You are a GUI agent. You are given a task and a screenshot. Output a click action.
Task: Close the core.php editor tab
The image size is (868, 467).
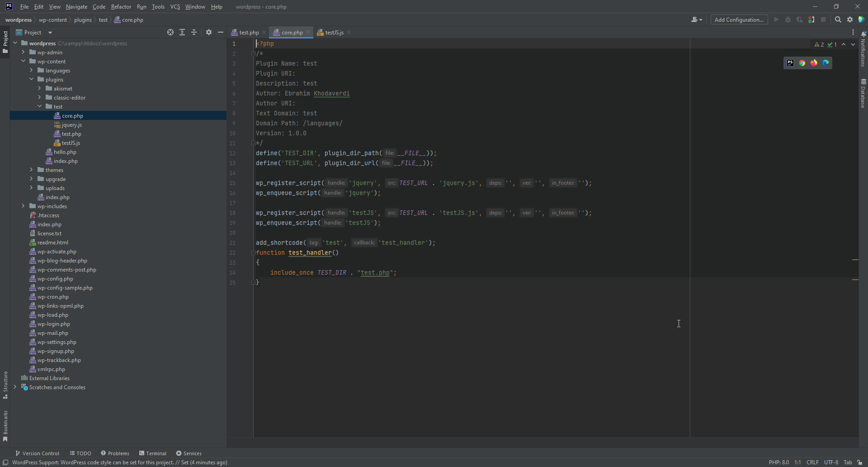pyautogui.click(x=308, y=32)
